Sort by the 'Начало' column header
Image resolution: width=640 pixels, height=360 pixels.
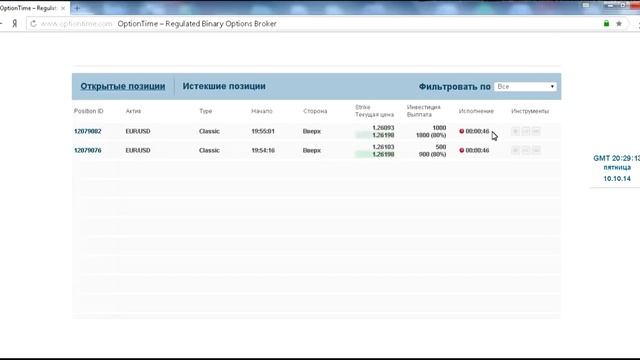tap(262, 111)
